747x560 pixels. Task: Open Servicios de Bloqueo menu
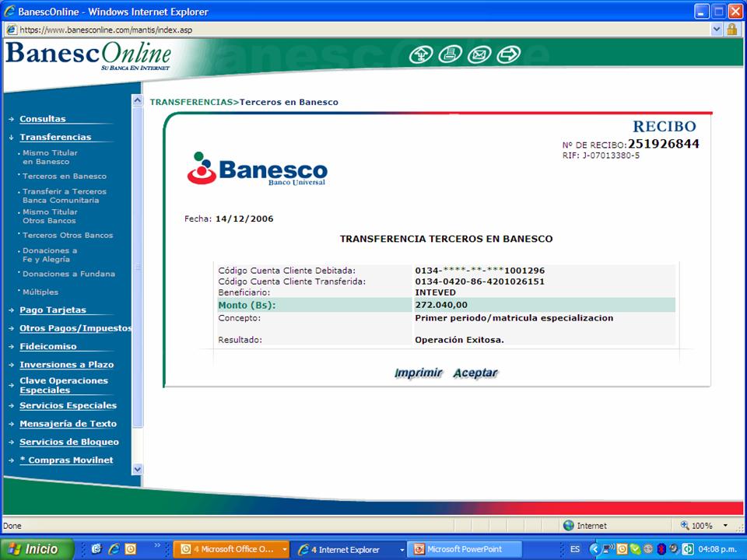pos(69,442)
